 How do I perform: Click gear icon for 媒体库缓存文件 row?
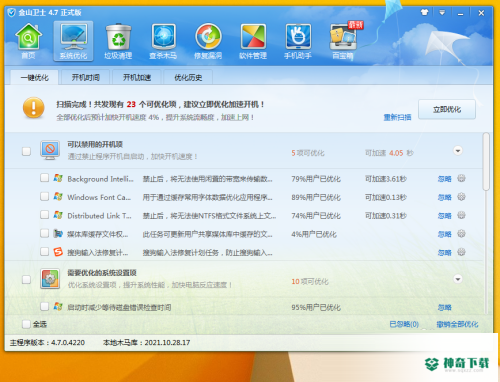461,233
